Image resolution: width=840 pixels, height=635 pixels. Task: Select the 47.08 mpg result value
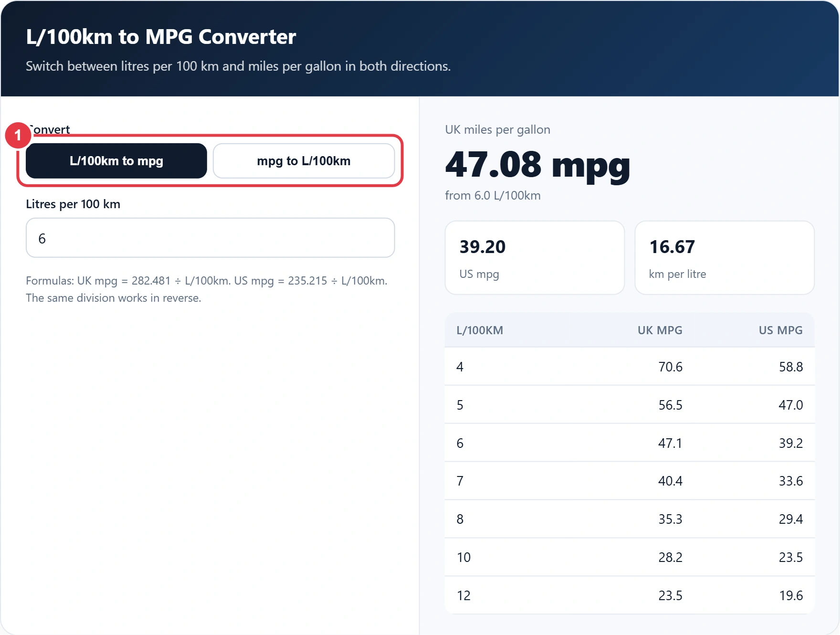pyautogui.click(x=537, y=165)
